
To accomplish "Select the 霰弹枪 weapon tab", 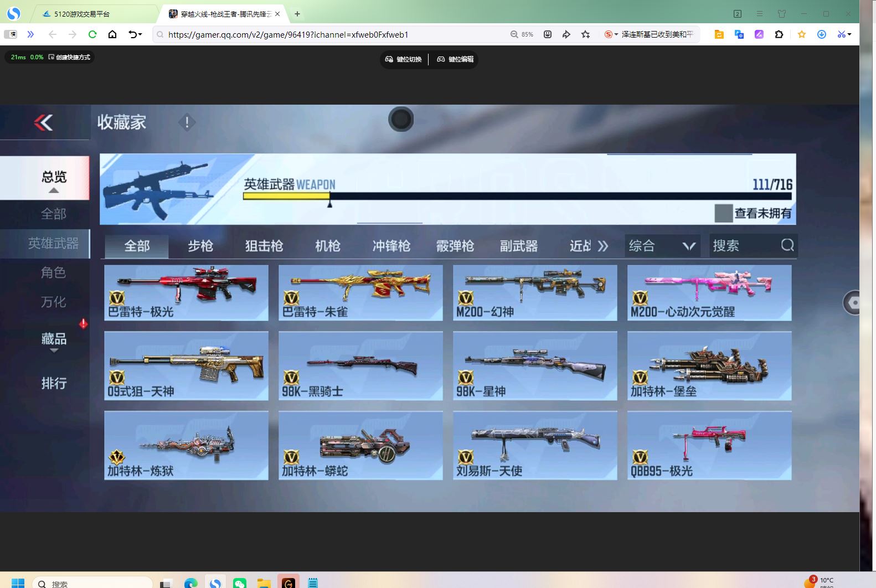I will tap(455, 246).
